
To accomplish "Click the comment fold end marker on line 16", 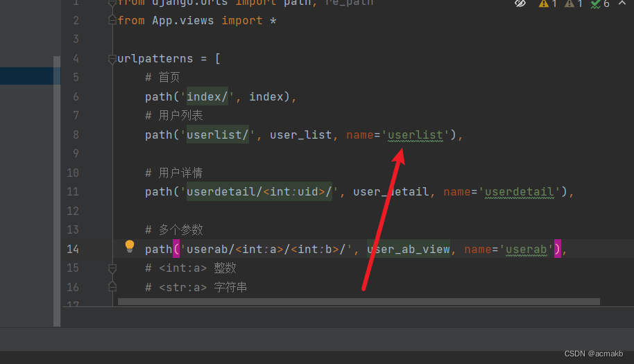I will click(x=112, y=287).
